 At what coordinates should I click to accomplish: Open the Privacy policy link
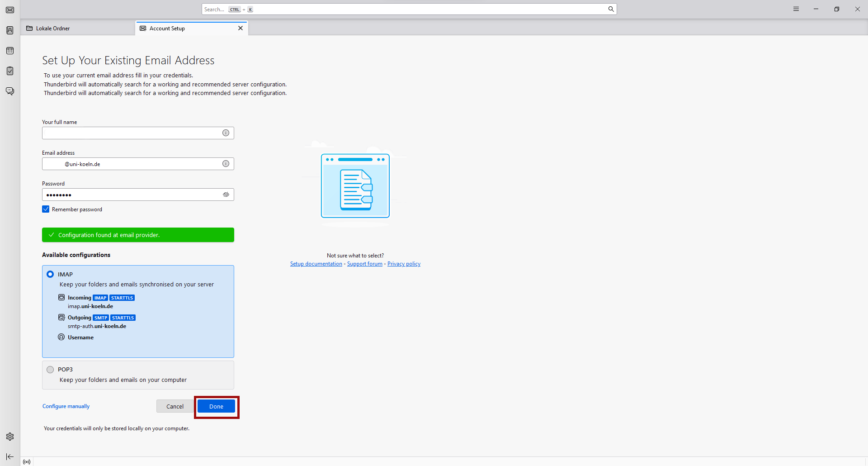point(404,264)
